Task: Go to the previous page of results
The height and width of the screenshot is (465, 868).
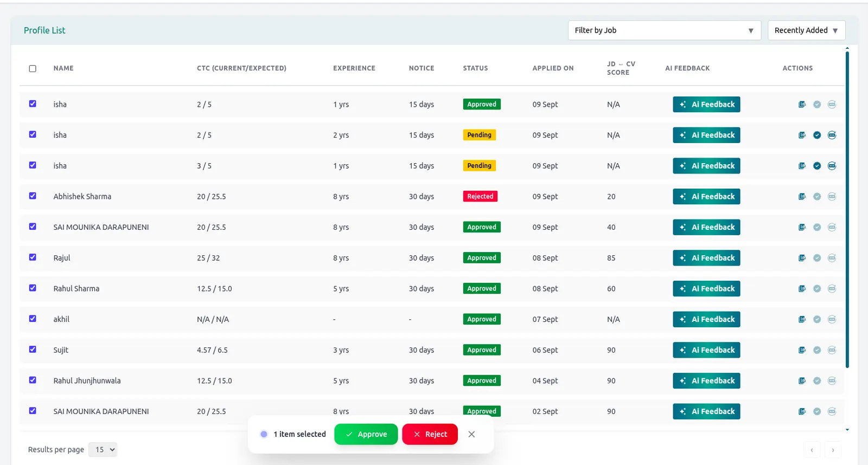Action: coord(812,450)
